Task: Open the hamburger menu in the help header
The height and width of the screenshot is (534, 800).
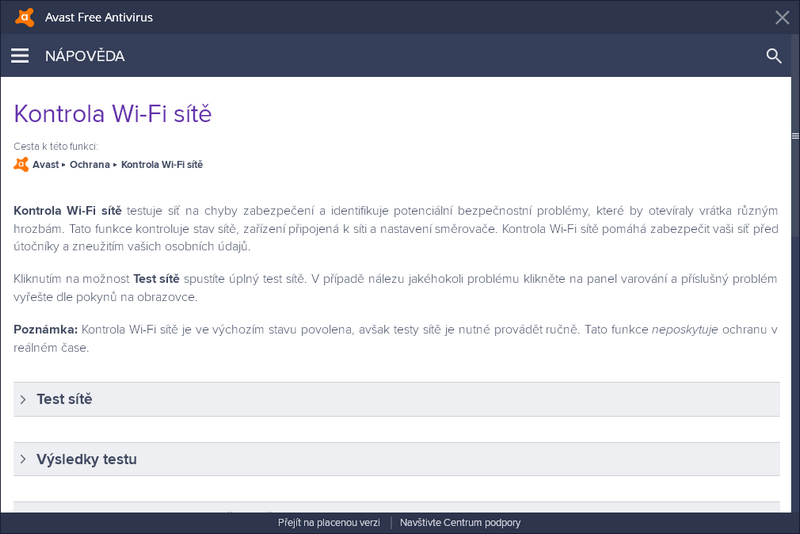Action: 20,56
